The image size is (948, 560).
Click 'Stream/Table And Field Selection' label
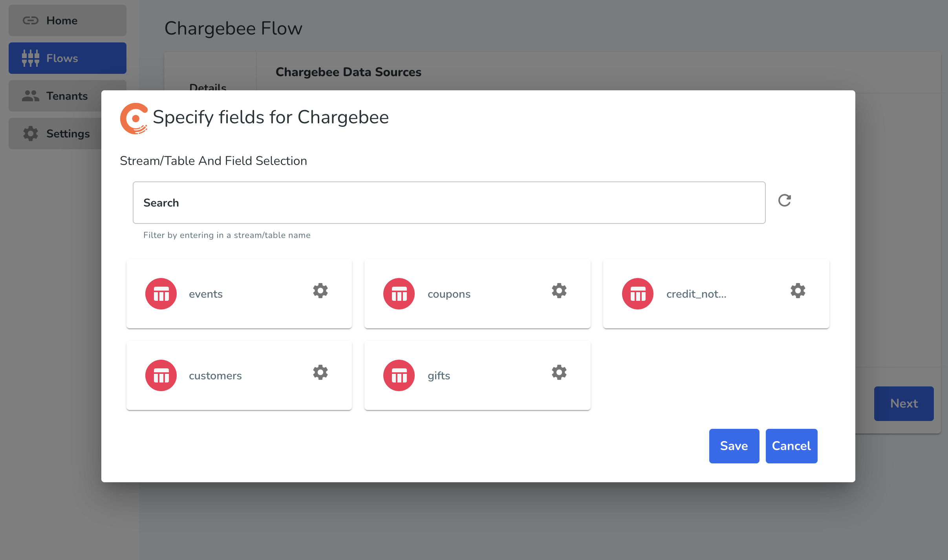pos(213,161)
